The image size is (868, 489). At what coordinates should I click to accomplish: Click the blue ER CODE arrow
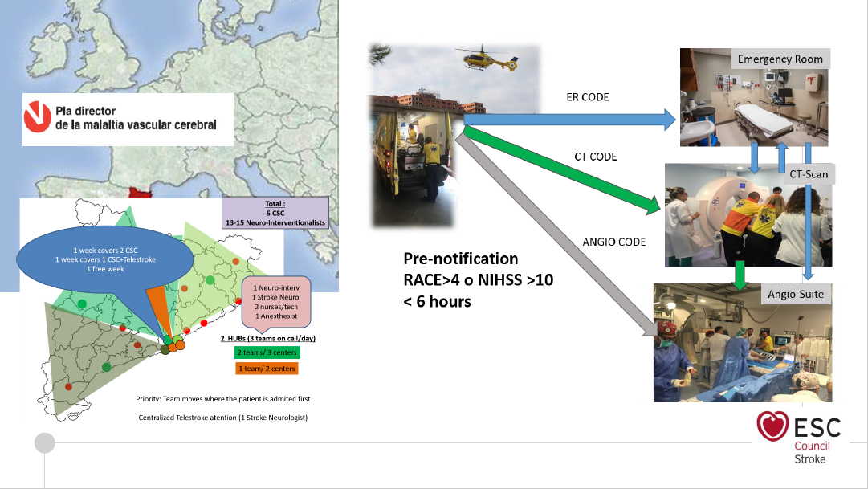pyautogui.click(x=570, y=120)
